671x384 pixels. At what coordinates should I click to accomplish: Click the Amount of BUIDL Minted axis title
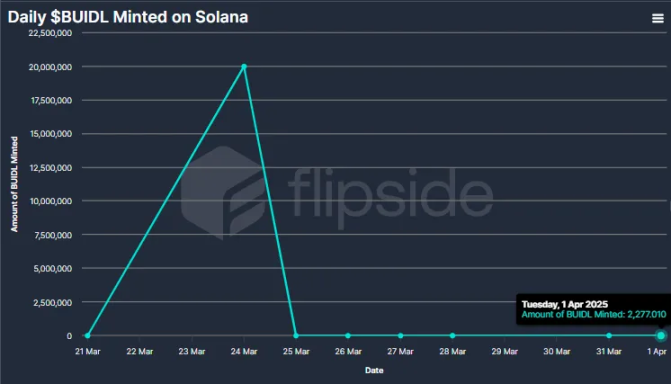pos(15,185)
